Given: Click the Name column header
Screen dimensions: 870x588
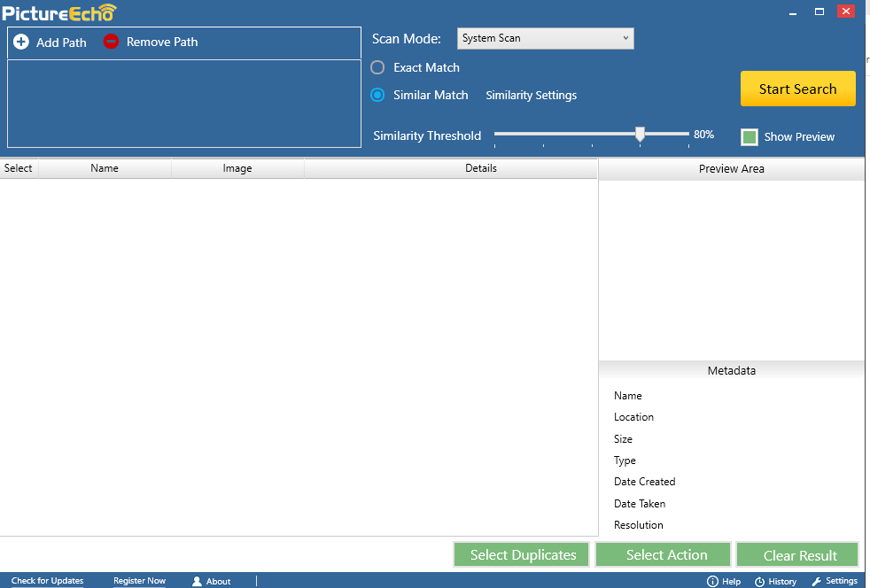Looking at the screenshot, I should tap(105, 168).
